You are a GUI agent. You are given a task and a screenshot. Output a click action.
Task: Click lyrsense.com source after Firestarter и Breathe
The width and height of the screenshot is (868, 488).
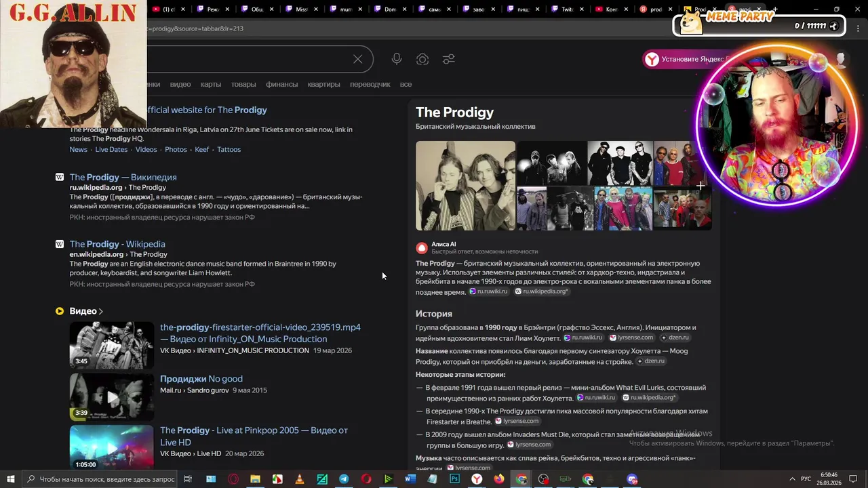516,421
